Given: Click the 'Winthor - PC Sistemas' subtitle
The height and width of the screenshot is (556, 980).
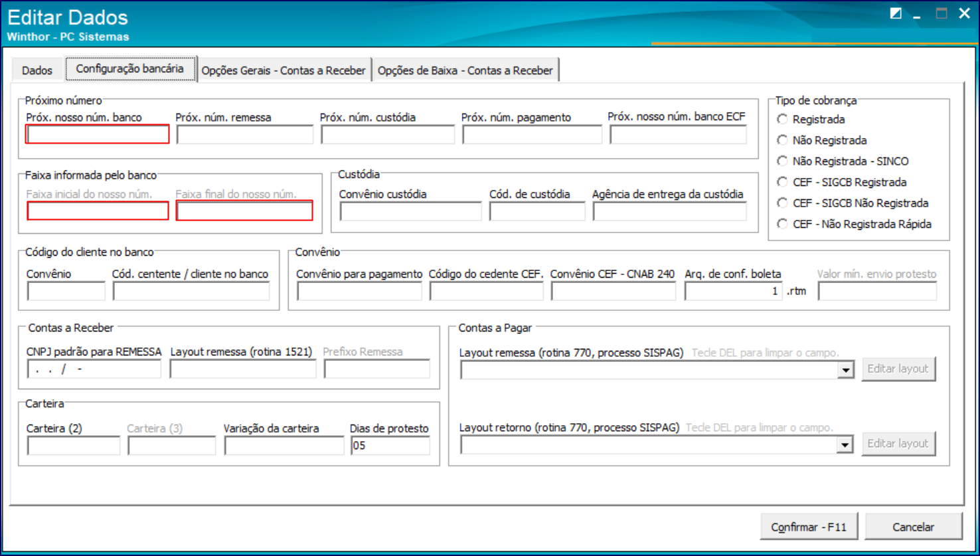Looking at the screenshot, I should [x=68, y=37].
